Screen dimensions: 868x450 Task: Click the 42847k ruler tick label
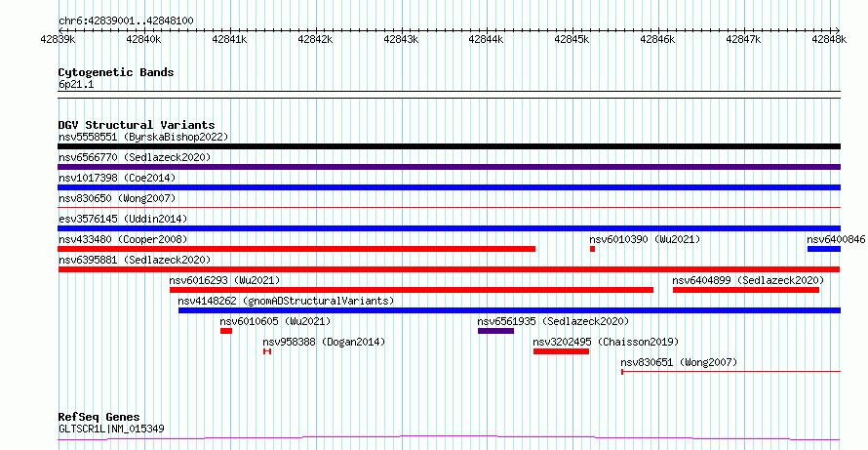pos(744,39)
